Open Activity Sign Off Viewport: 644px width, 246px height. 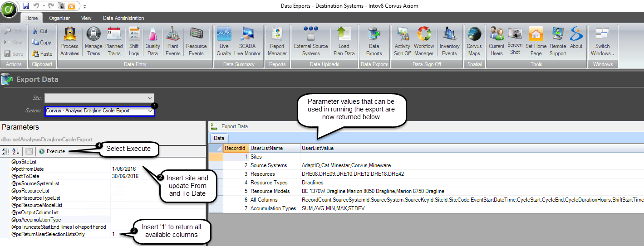click(x=402, y=41)
